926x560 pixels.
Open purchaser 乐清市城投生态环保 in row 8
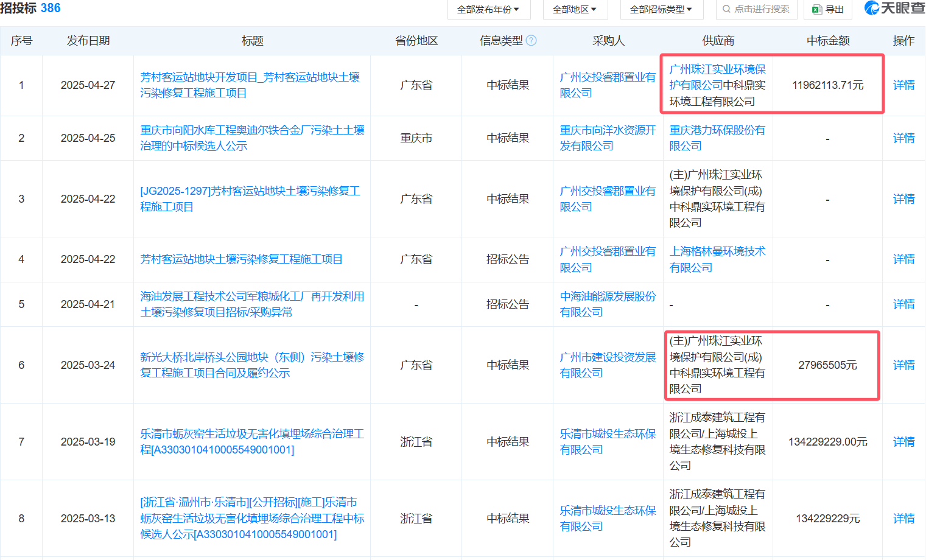(x=608, y=519)
